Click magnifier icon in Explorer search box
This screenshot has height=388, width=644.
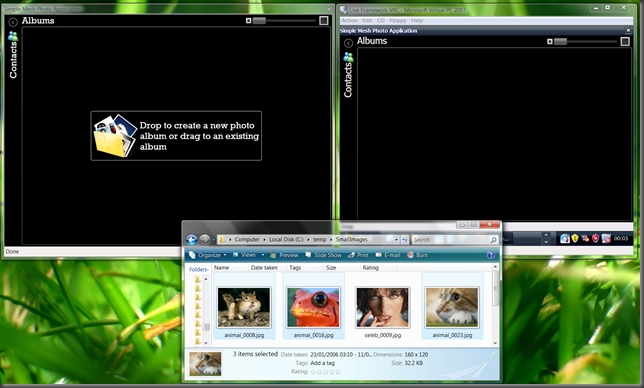(x=493, y=240)
